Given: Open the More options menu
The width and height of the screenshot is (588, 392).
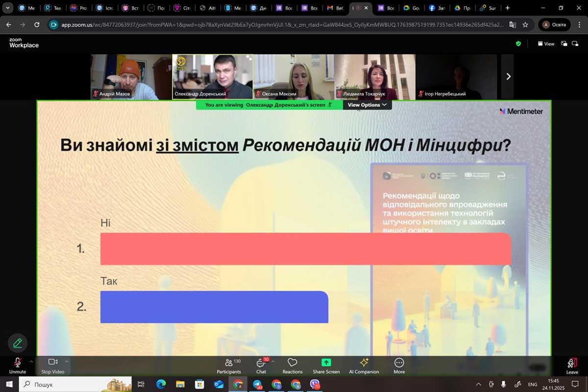Looking at the screenshot, I should coord(399,365).
